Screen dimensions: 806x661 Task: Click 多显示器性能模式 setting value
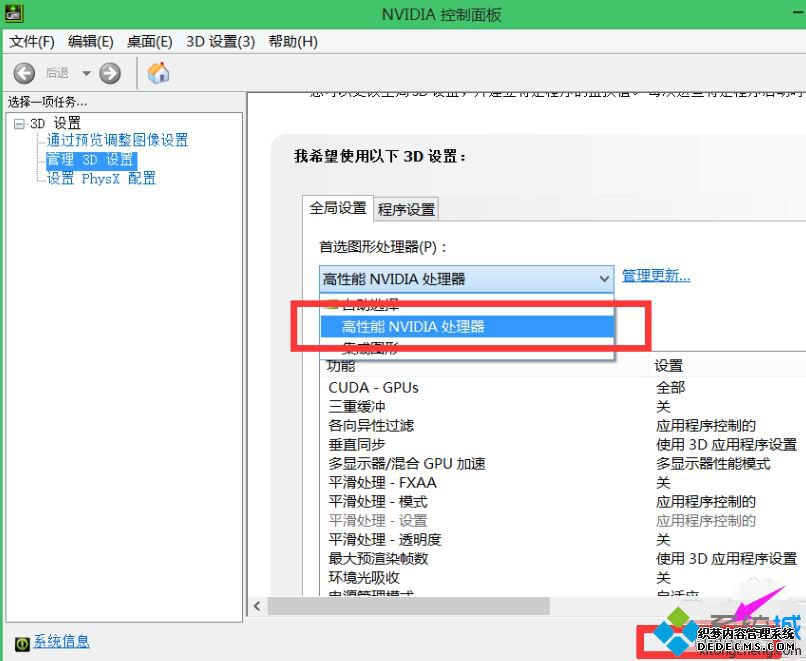click(x=713, y=464)
